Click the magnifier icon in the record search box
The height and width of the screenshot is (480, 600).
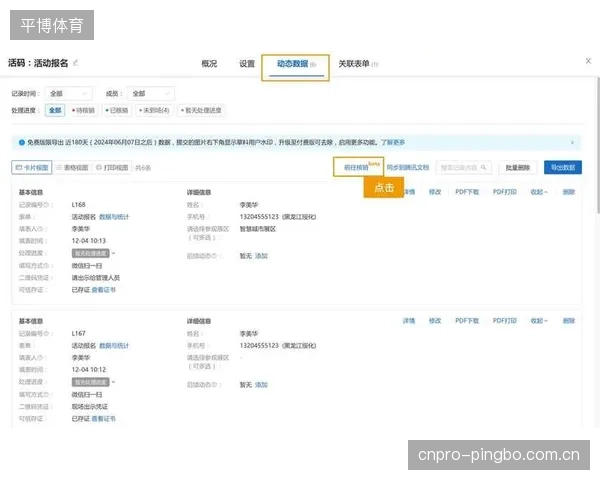483,168
